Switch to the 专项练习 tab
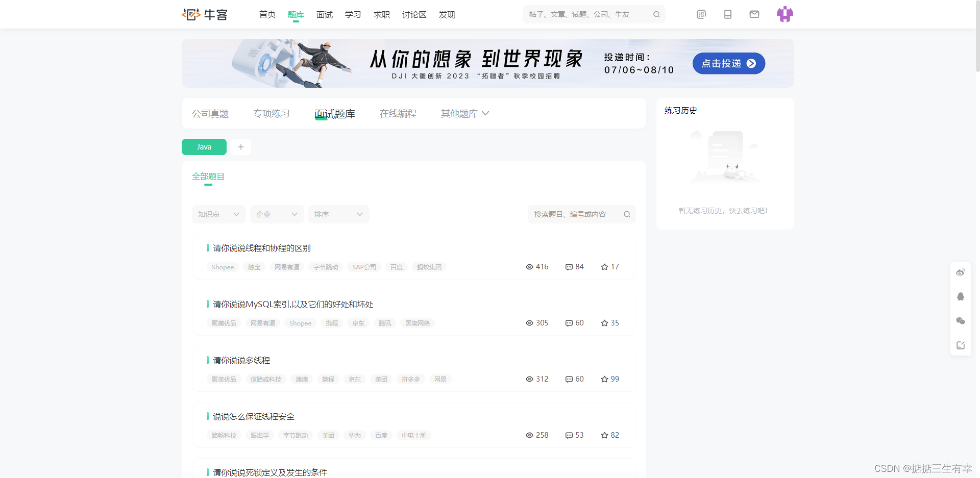This screenshot has width=980, height=478. pos(272,113)
